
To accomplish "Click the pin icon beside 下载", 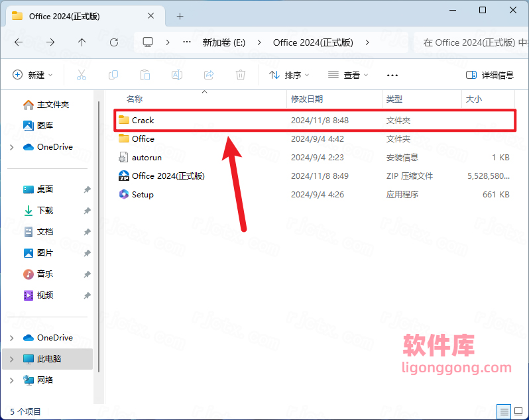I will [87, 211].
